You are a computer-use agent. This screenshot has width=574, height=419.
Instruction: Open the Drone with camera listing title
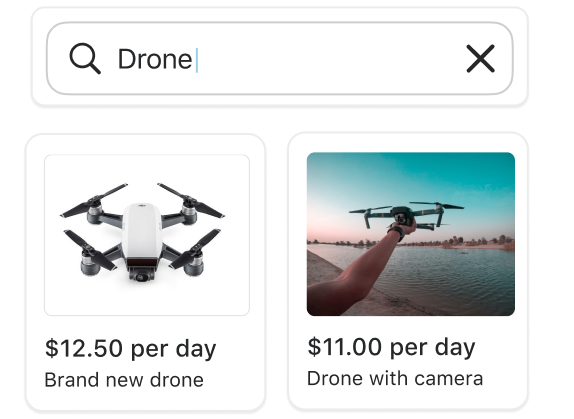(395, 378)
